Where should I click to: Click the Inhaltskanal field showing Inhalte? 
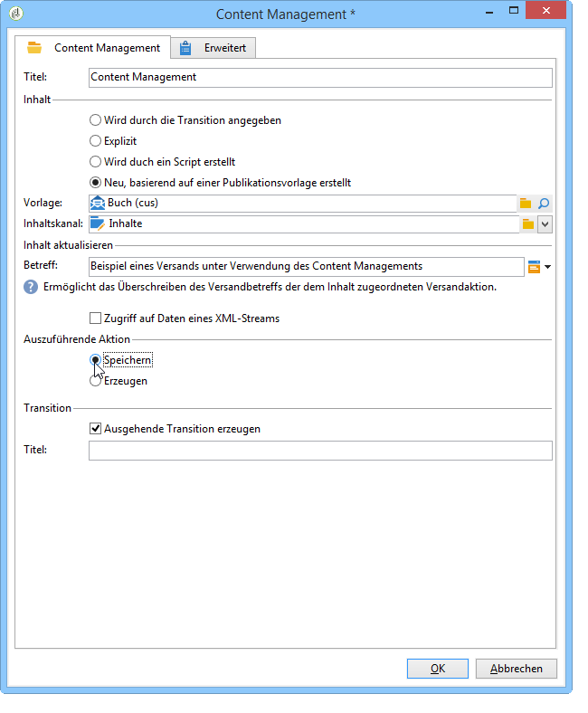[x=304, y=224]
